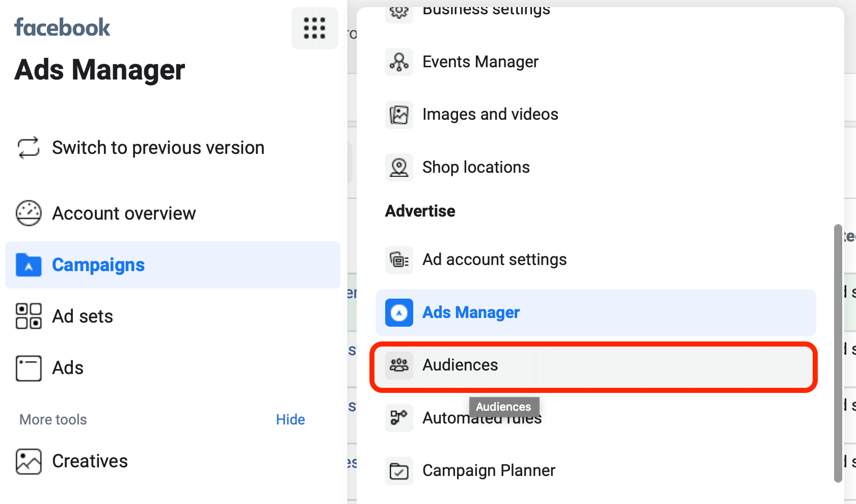Open the nine-dot tools grid menu

pos(314,28)
